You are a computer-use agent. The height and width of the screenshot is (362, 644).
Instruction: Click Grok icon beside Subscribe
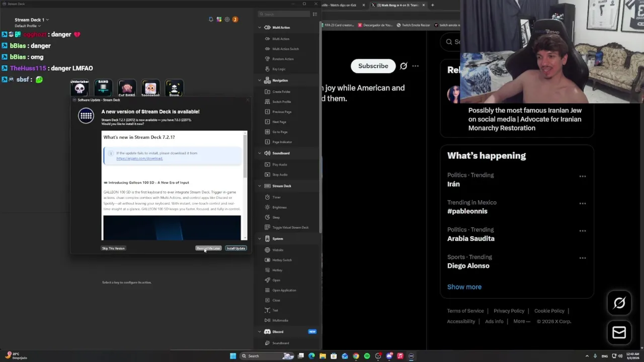tap(404, 66)
